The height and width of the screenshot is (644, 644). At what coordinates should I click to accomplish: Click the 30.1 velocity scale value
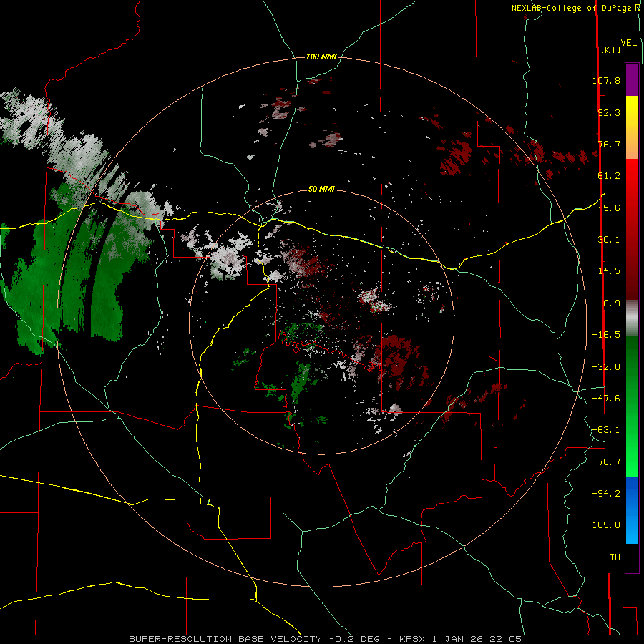(x=609, y=240)
